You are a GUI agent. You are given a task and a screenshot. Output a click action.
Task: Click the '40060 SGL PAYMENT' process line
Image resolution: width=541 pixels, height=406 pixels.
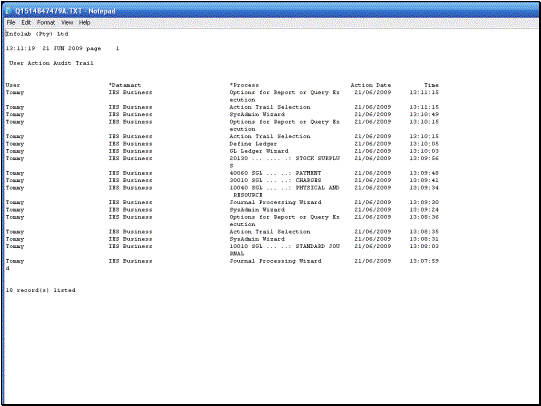[275, 173]
